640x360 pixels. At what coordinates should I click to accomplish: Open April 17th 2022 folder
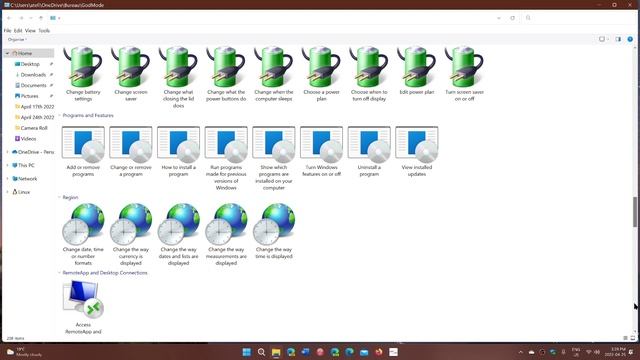(37, 107)
